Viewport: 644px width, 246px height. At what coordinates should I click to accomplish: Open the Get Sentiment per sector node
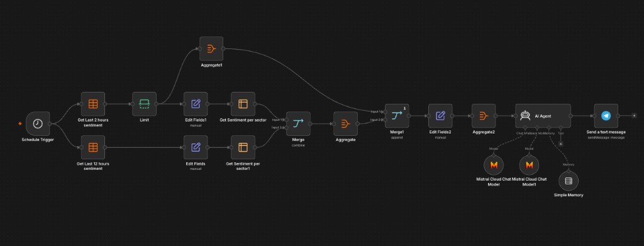[243, 104]
